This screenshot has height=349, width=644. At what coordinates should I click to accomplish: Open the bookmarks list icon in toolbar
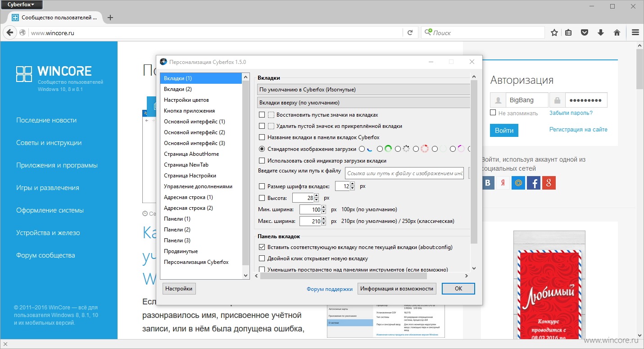click(569, 32)
